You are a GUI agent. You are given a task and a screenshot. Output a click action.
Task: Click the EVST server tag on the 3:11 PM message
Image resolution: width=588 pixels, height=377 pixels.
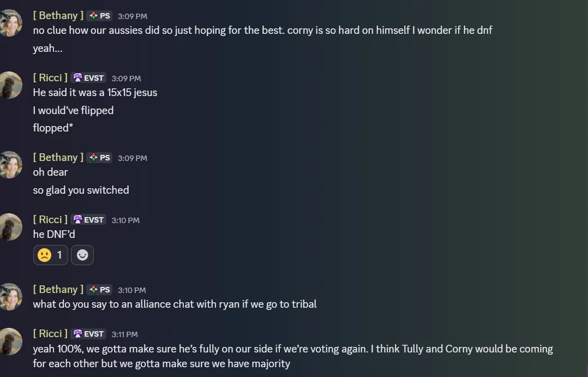coord(88,334)
